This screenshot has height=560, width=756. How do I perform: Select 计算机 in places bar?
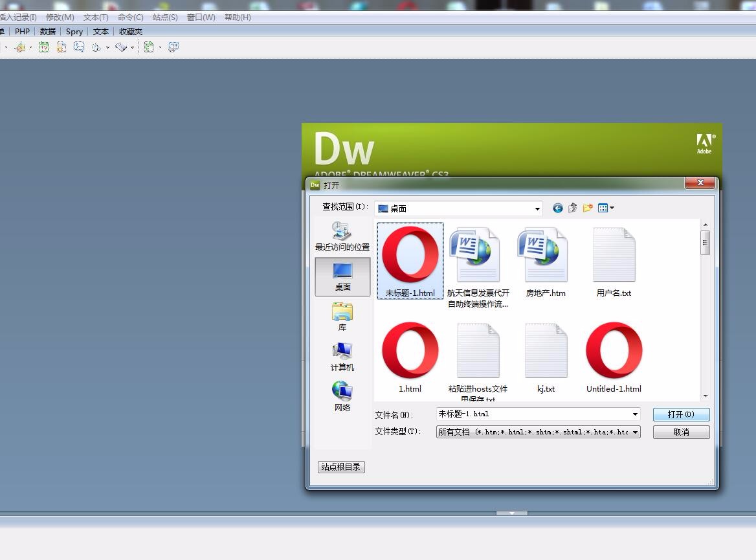tap(342, 357)
